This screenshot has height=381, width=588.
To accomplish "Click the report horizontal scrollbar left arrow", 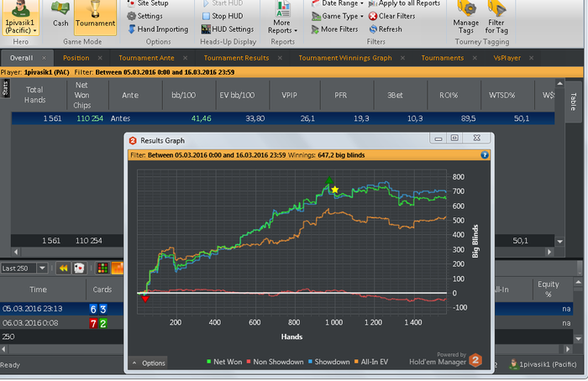I will tap(16, 252).
